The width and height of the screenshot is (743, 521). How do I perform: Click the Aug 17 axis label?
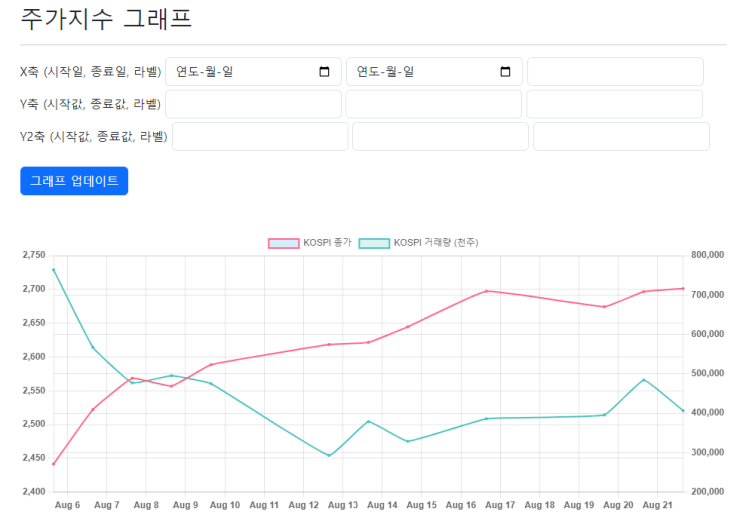(x=500, y=505)
